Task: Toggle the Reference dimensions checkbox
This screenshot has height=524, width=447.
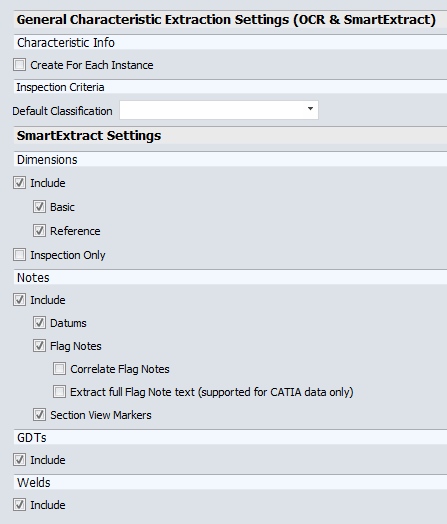Action: click(x=39, y=231)
